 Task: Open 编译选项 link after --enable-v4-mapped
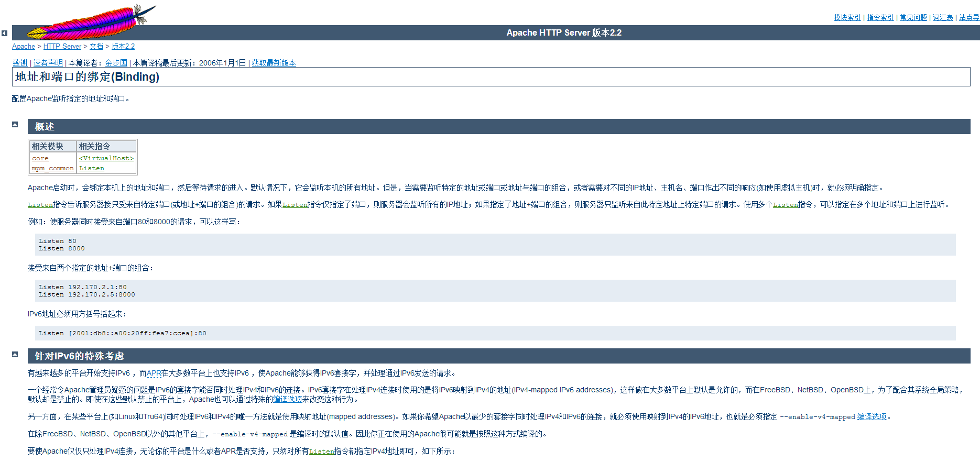872,416
